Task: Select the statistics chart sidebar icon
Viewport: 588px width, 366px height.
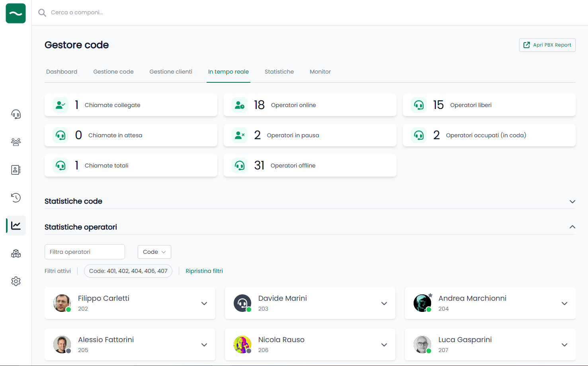Action: [x=16, y=226]
